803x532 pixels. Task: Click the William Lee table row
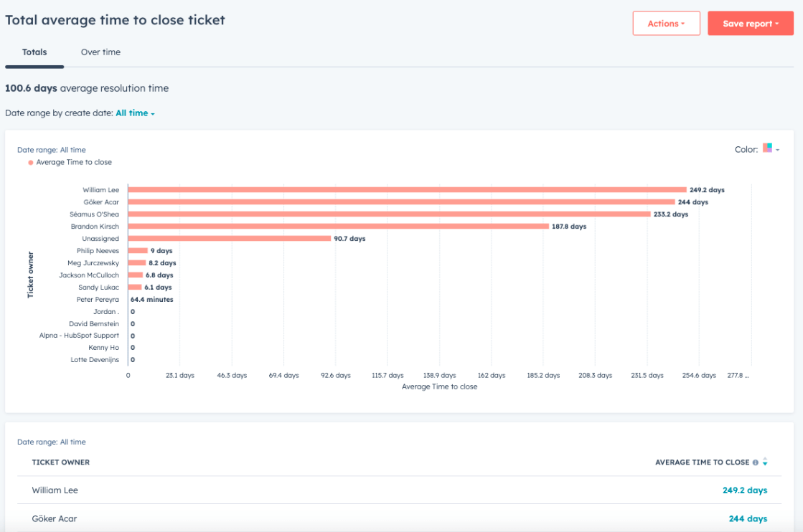tap(400, 490)
